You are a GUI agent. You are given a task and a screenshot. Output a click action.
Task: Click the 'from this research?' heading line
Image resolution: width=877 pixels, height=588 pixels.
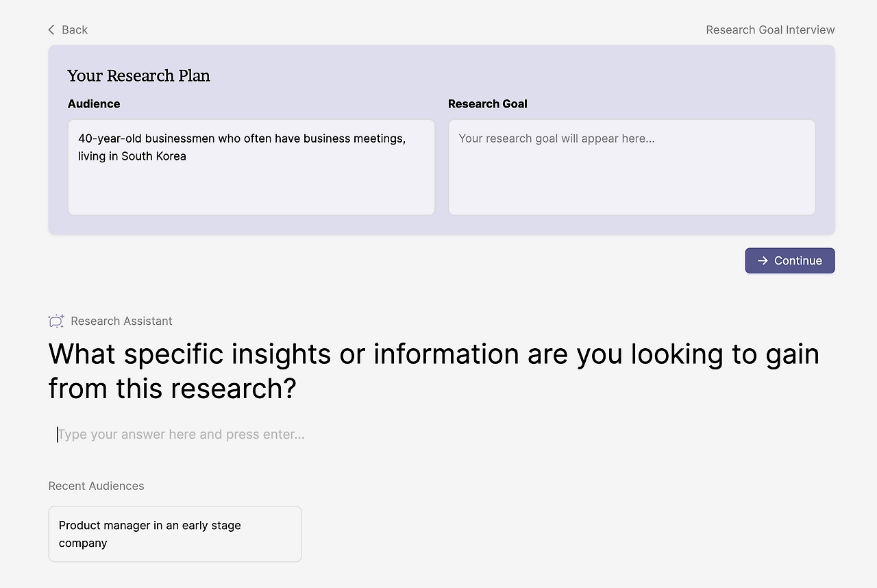(172, 389)
